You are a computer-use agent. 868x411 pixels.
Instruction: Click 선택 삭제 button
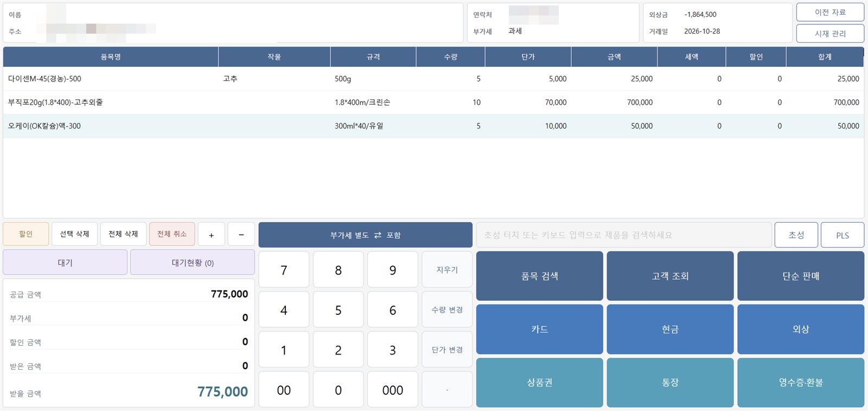pyautogui.click(x=74, y=234)
